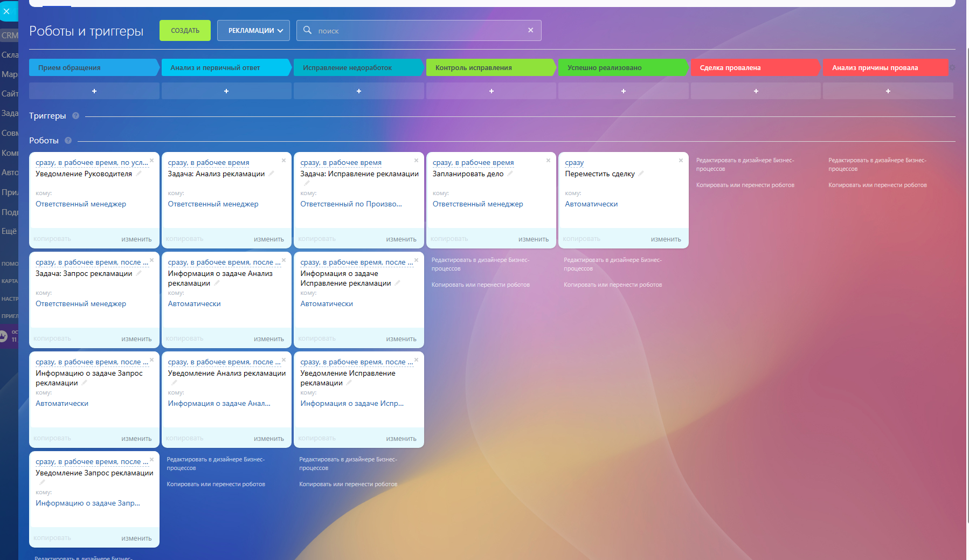The image size is (969, 560).
Task: Open the РЕКЛАМАЦИИ funnel dropdown
Action: 253,31
